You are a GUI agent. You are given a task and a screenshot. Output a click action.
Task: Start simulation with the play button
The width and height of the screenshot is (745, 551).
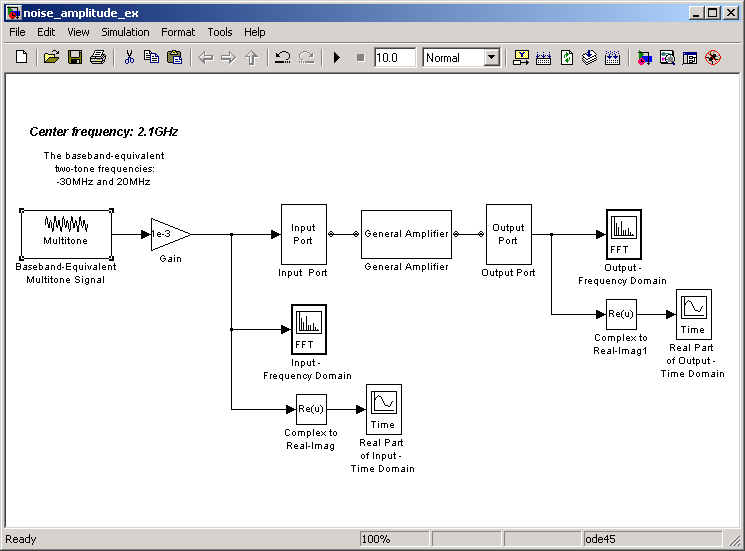pyautogui.click(x=337, y=57)
